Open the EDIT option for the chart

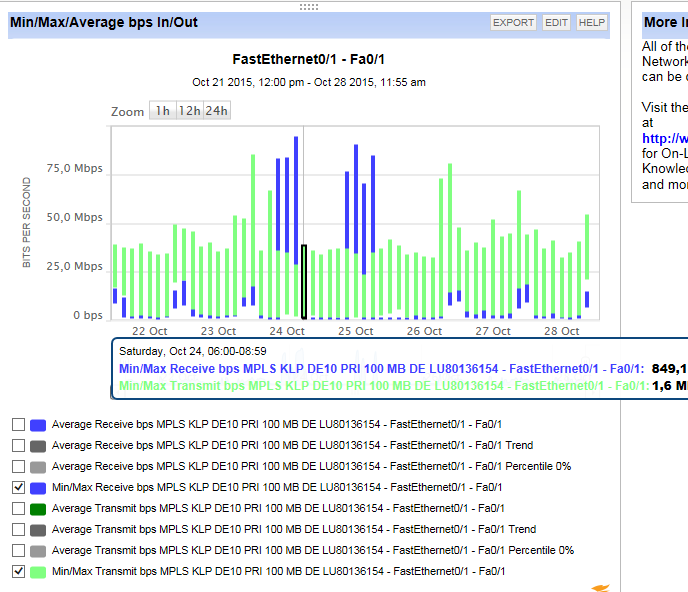pyautogui.click(x=556, y=22)
